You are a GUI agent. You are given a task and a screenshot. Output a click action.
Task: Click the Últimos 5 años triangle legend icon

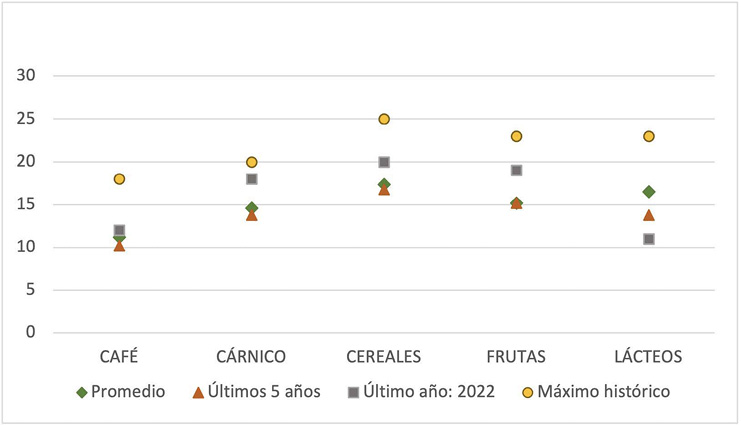pos(198,391)
